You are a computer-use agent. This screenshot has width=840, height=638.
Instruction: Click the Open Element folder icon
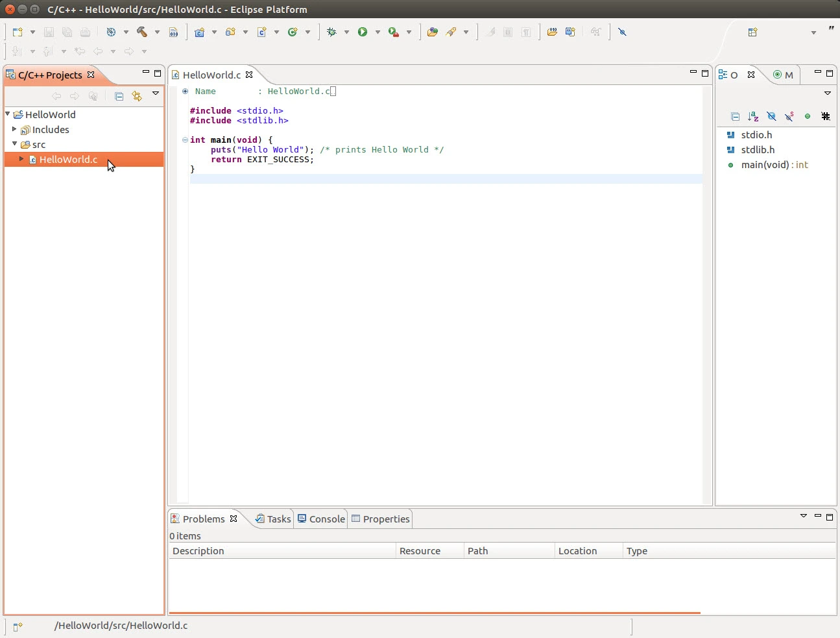tap(433, 32)
